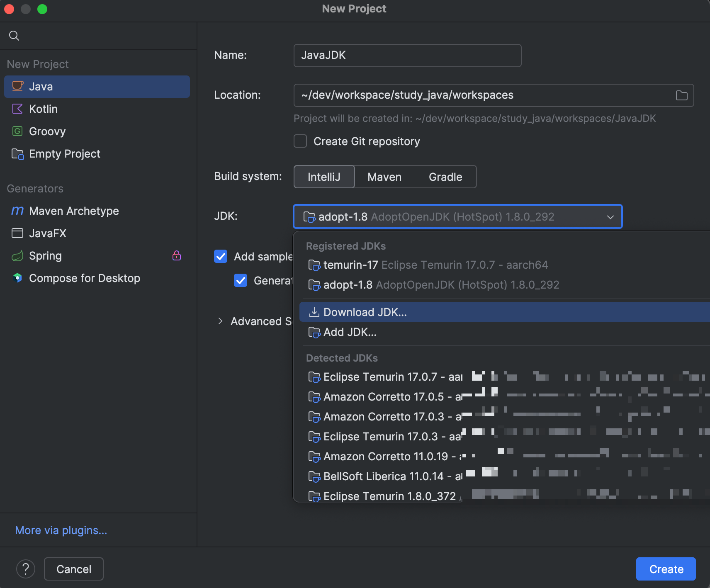Select the Groovy project type

[x=97, y=131]
